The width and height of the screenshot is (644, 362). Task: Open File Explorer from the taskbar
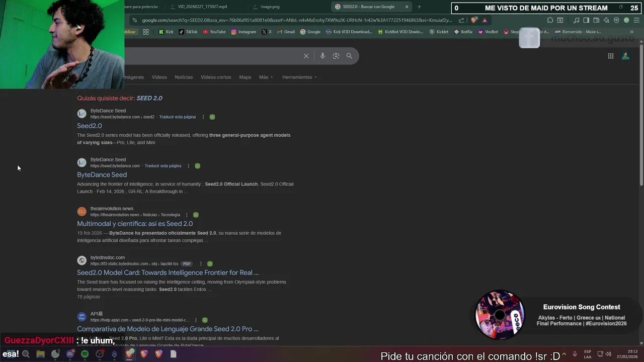pos(40,354)
